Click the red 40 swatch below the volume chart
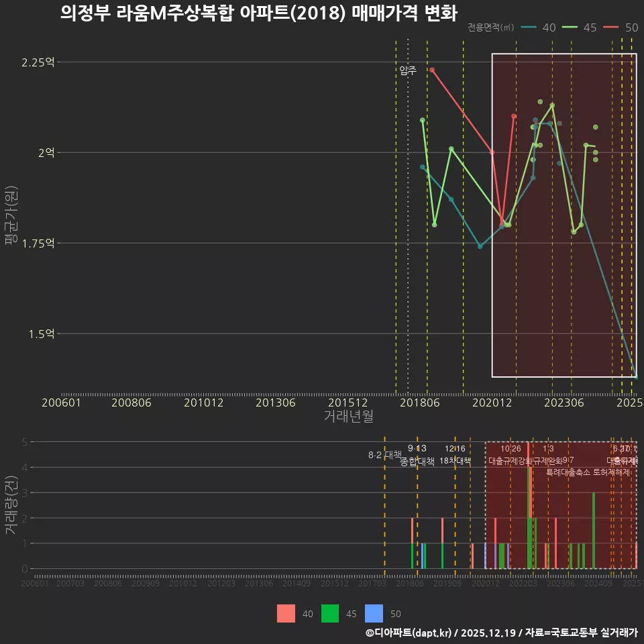Viewport: 644px width, 644px height. pos(284,614)
